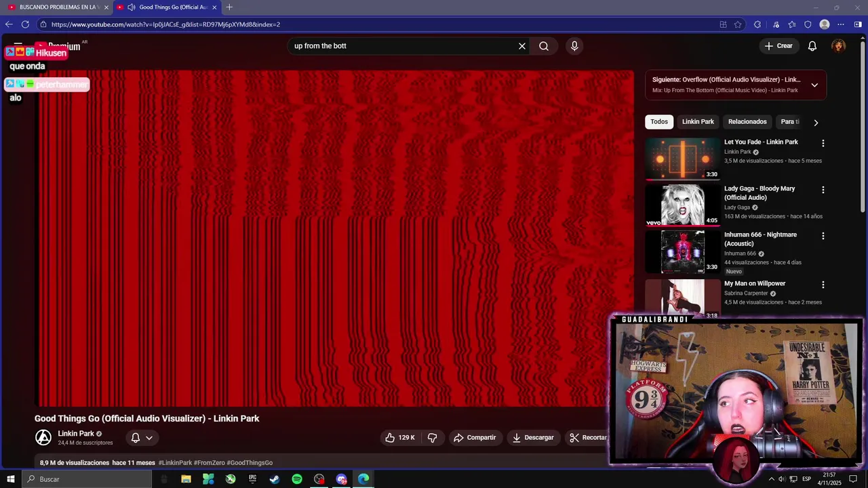Expand the Siguiente playlist chevron
This screenshot has width=868, height=488.
coord(814,85)
